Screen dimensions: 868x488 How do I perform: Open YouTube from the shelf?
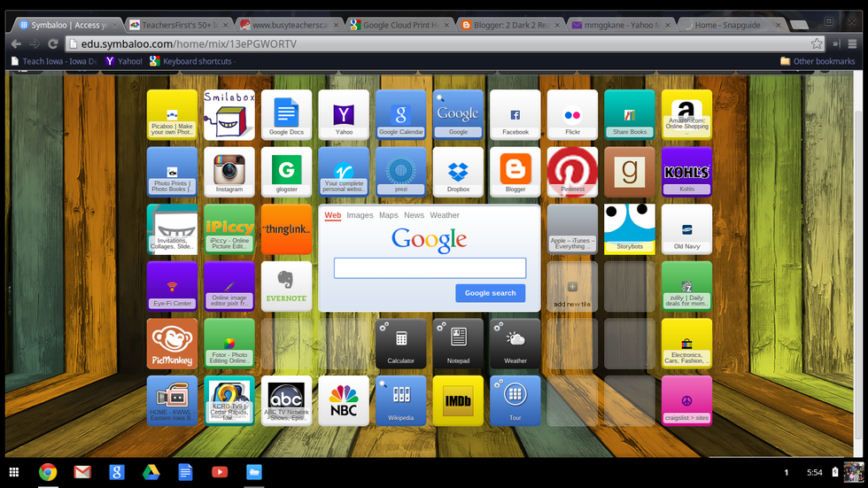[220, 472]
